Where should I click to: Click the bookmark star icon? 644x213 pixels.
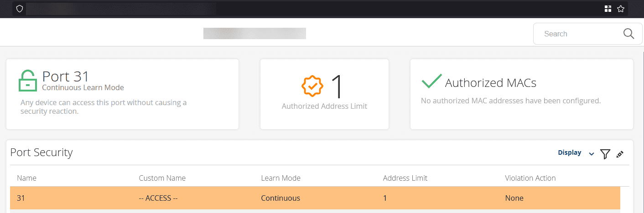pyautogui.click(x=620, y=9)
